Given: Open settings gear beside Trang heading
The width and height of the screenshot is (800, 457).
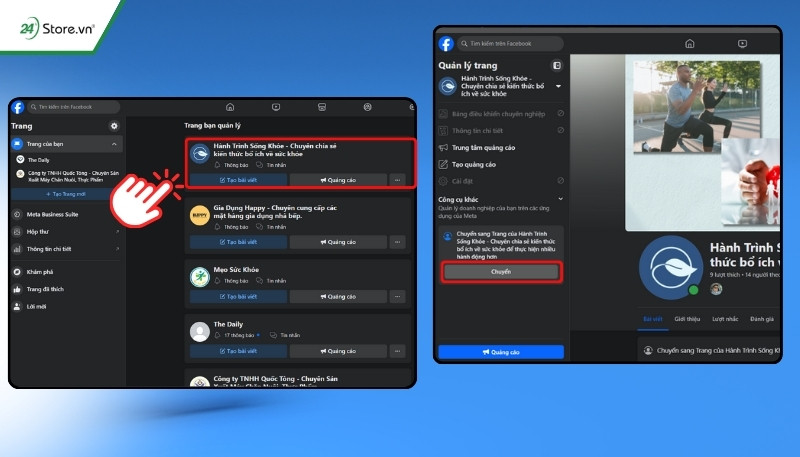Looking at the screenshot, I should tap(114, 126).
